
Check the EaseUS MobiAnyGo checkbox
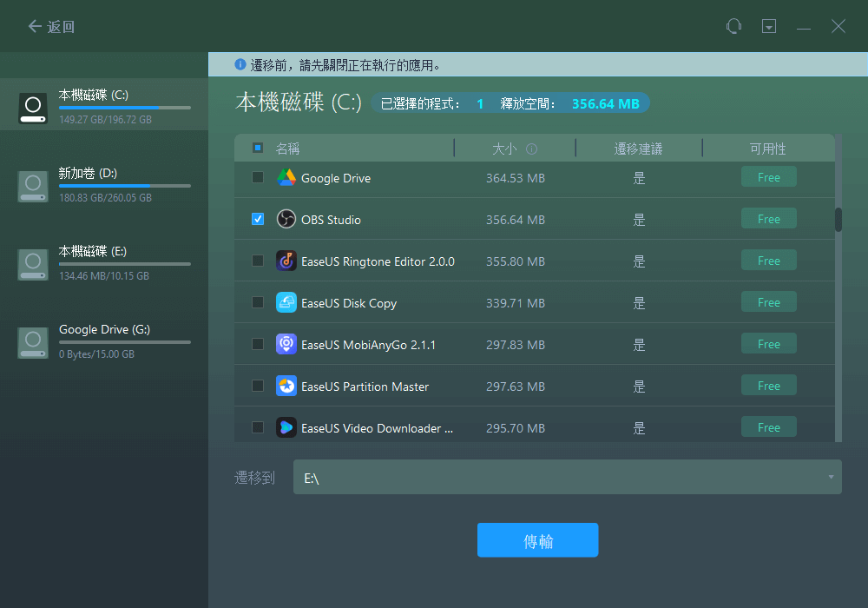(258, 345)
